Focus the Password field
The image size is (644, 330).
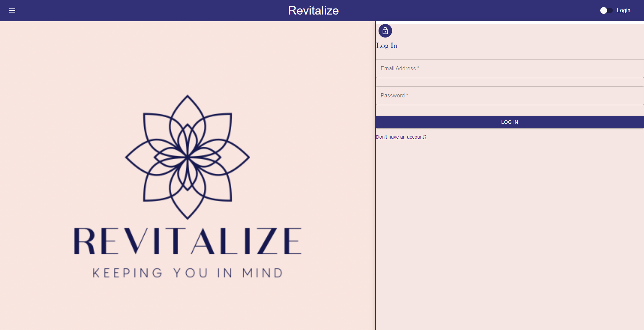[510, 96]
